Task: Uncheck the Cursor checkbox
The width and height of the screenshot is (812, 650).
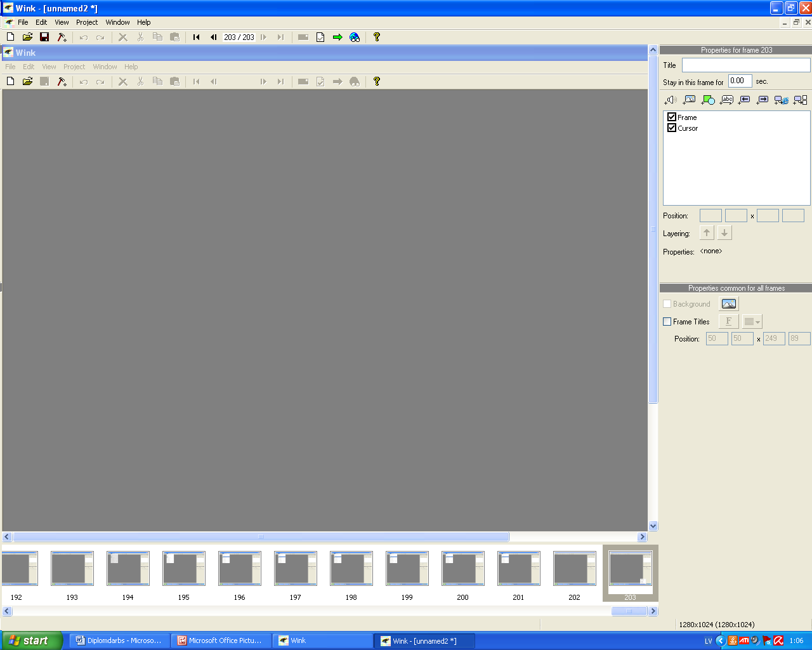Action: 672,128
